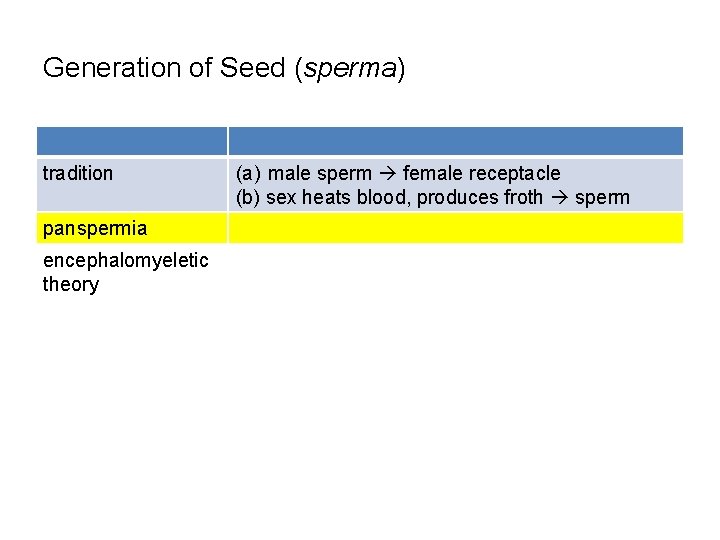Click the word 'theory' below encephalomyeletic
This screenshot has width=720, height=540.
[70, 284]
